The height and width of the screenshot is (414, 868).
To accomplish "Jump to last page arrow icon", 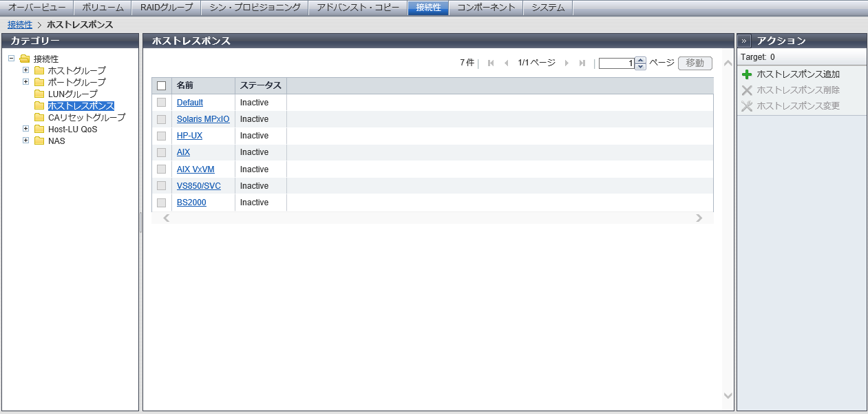I will point(582,63).
